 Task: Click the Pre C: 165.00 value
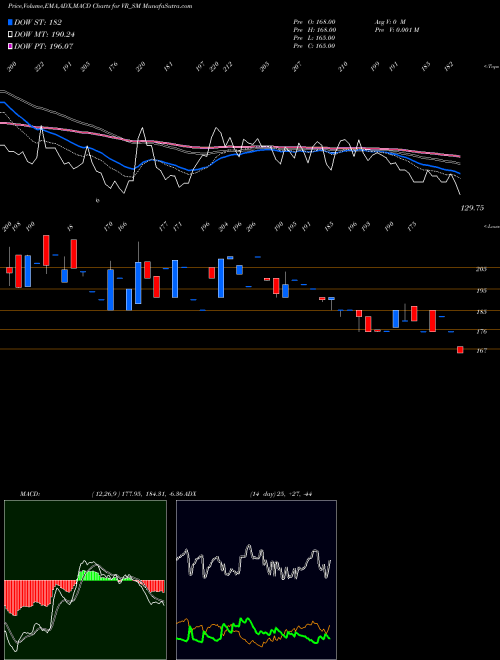pos(314,46)
